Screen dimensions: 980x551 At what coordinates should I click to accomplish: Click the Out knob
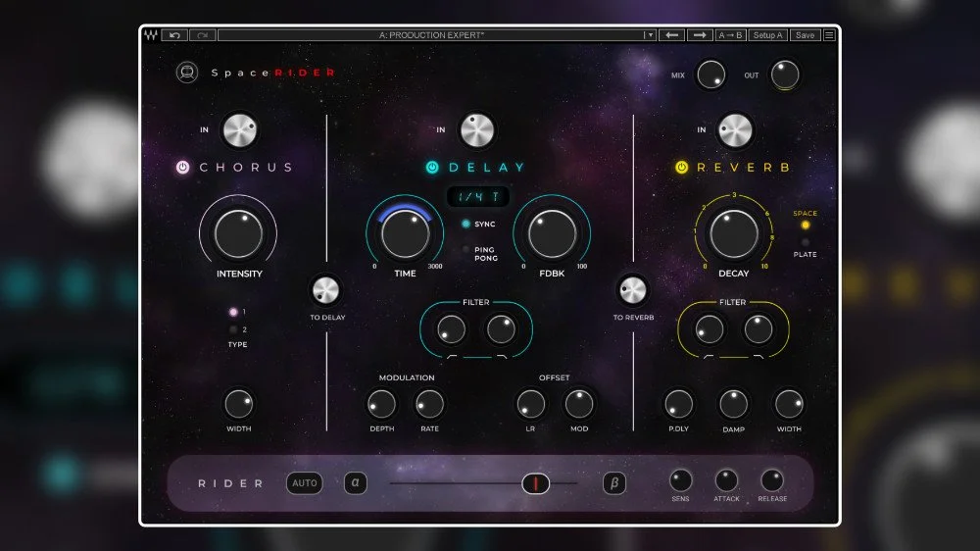click(x=785, y=75)
